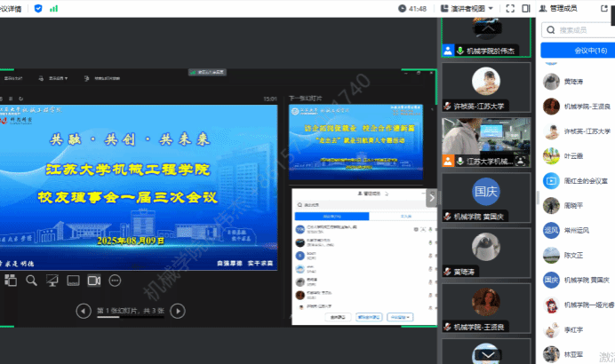The height and width of the screenshot is (364, 615).
Task: Click the green network signal icon
Action: click(53, 8)
